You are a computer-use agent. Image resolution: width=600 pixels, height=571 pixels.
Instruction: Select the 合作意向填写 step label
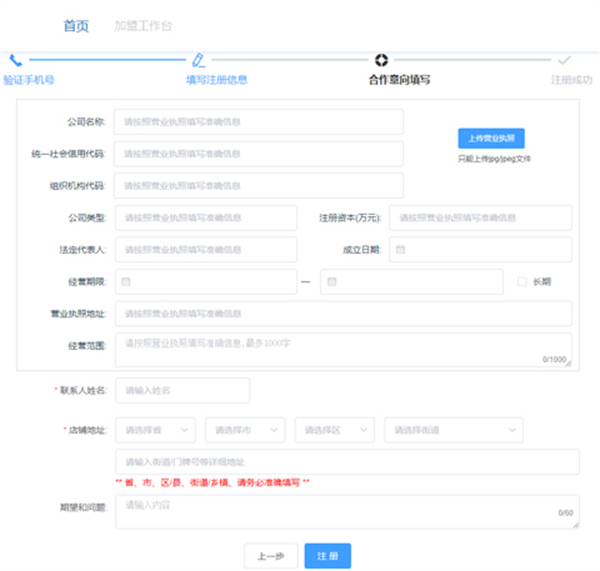(x=399, y=80)
